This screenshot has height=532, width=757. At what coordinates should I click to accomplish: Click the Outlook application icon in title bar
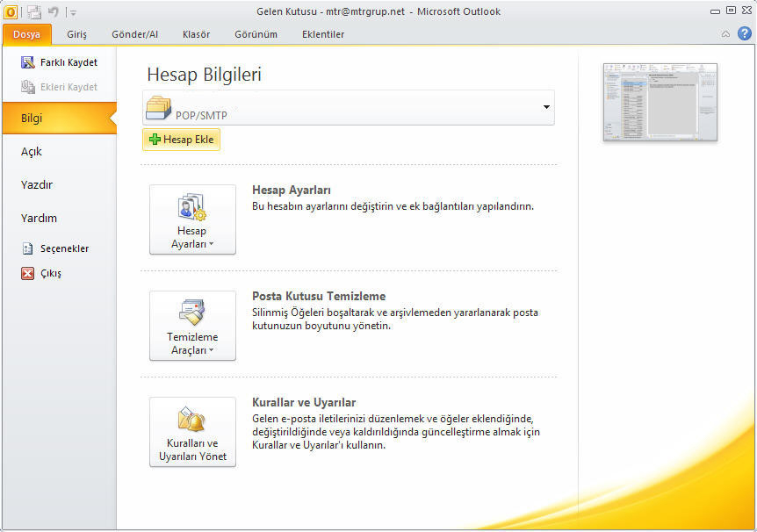(11, 11)
